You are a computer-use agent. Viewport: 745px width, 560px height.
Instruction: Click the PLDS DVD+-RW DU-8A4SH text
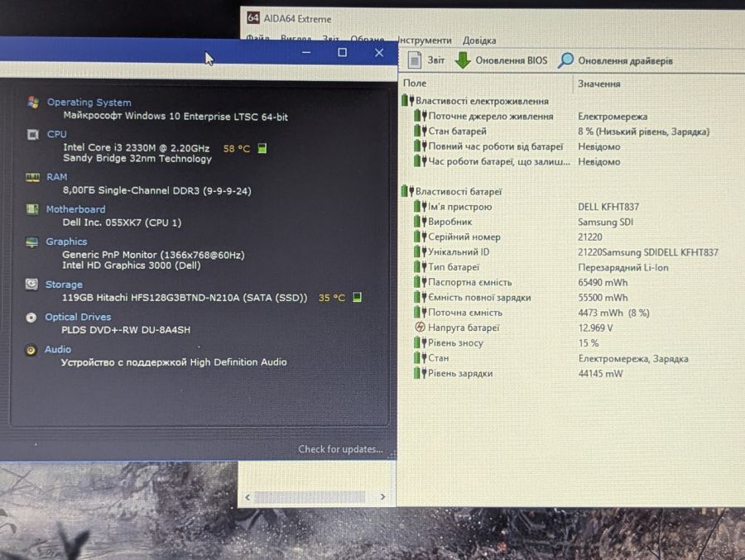click(x=126, y=330)
